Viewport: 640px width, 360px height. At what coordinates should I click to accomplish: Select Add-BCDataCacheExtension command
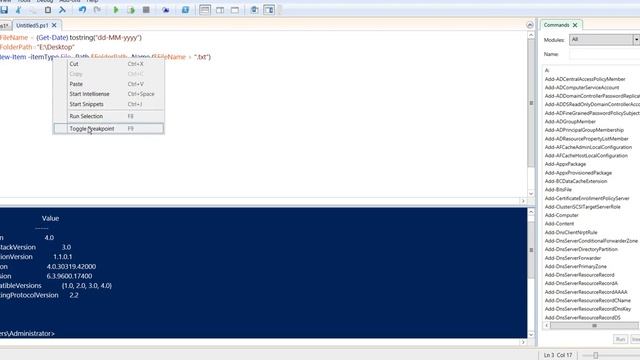[576, 181]
